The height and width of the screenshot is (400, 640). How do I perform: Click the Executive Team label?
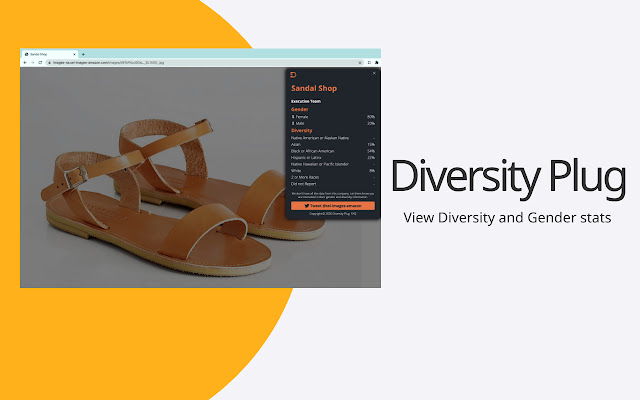[x=306, y=101]
